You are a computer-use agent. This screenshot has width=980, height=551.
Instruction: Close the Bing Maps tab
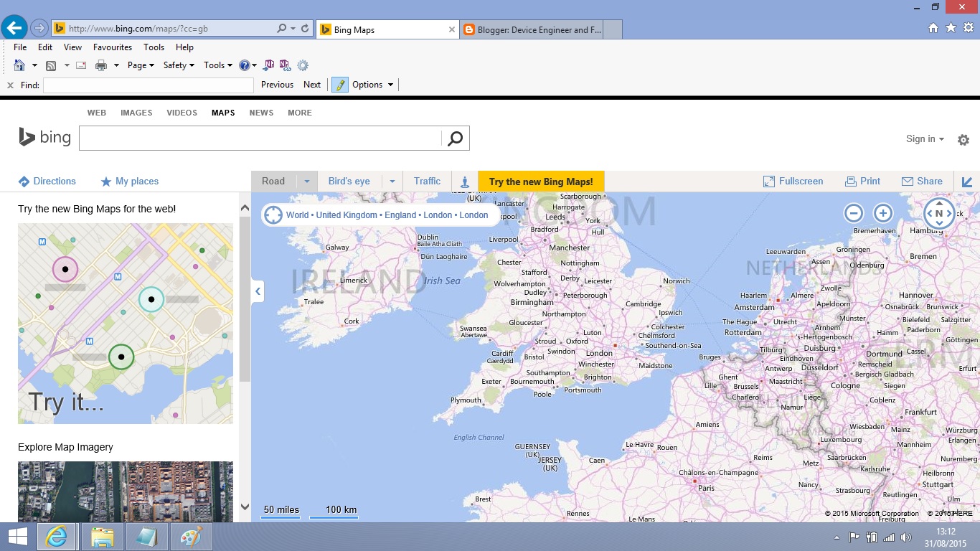coord(451,29)
